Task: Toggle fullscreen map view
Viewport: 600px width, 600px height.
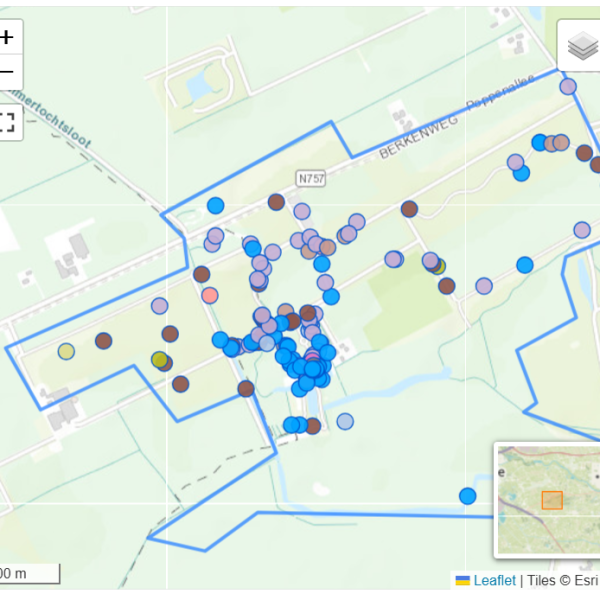Action: click(x=8, y=122)
